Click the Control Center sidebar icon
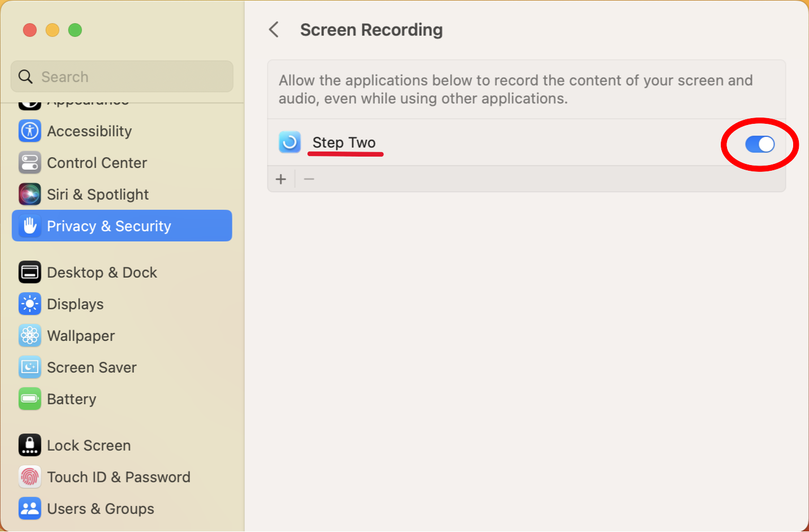Screen dimensions: 809x532 coord(30,163)
